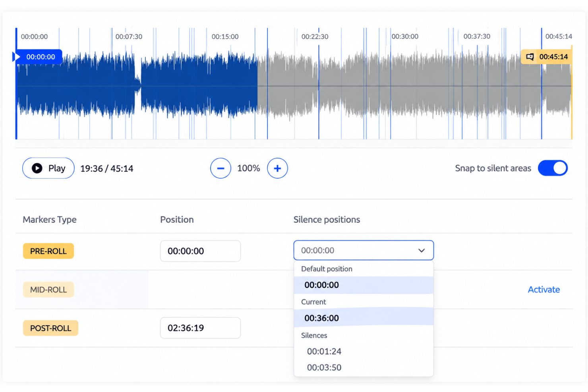Click the PRE-ROLL position input field
The image size is (588, 392).
(x=200, y=251)
